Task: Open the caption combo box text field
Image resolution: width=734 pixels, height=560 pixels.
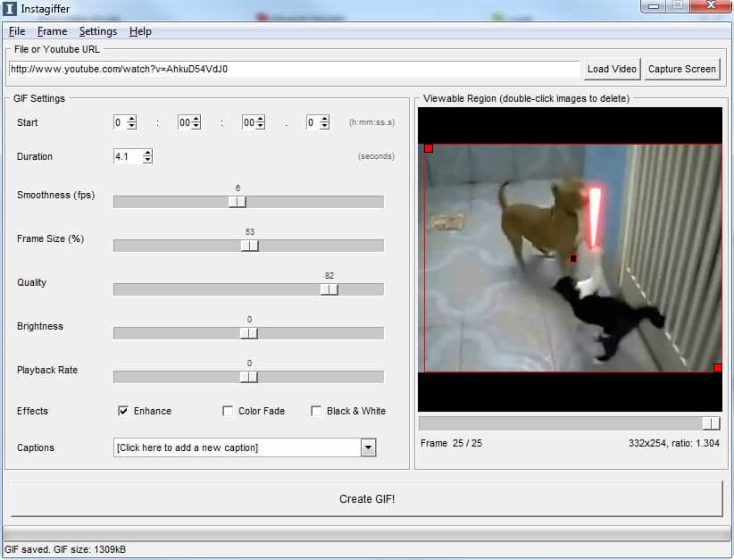Action: [237, 447]
